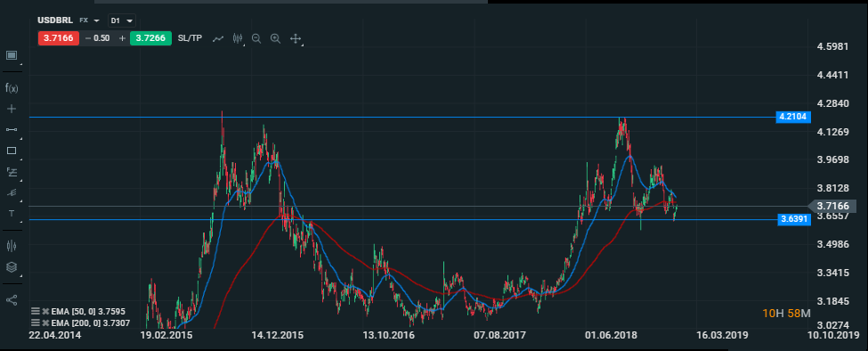Select the chart pan/move arrows tool
Viewport: 868px width, 351px height.
click(296, 39)
